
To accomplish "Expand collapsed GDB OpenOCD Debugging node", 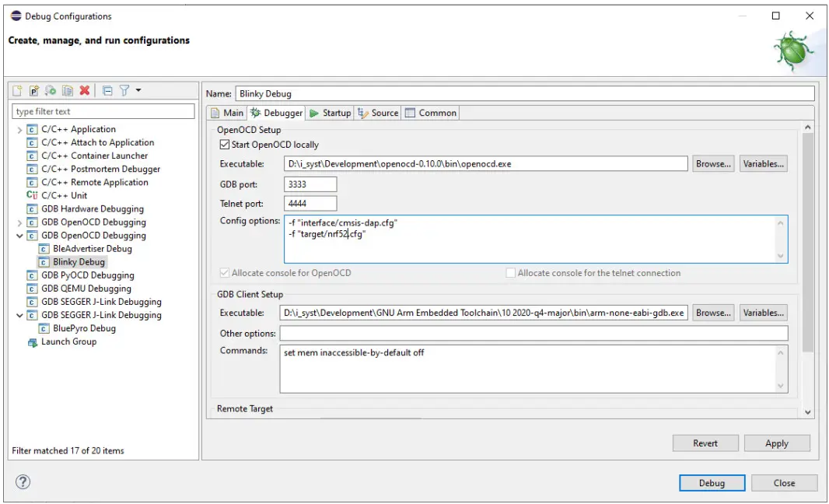I will pyautogui.click(x=19, y=222).
